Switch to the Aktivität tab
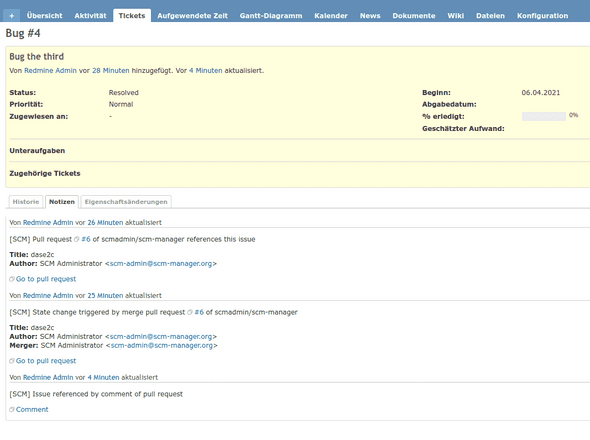The image size is (590, 440). tap(90, 16)
